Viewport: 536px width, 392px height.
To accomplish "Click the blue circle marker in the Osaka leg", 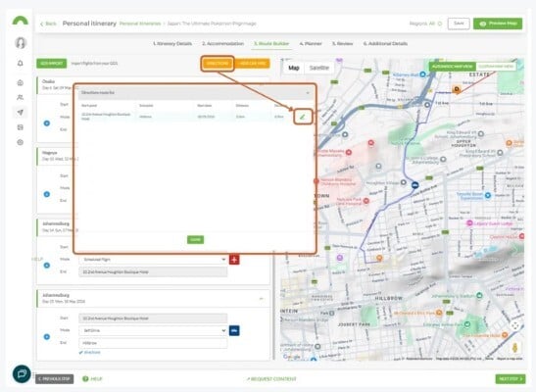I will click(x=47, y=123).
